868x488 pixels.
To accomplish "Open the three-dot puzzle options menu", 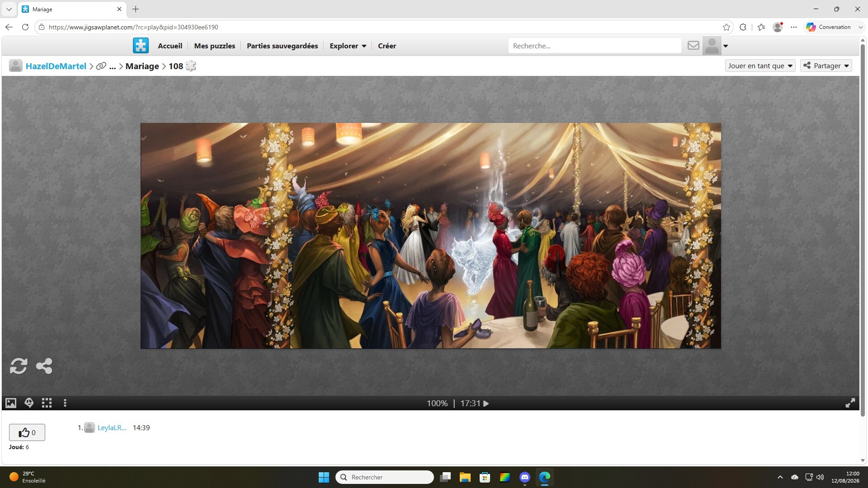I will [65, 403].
